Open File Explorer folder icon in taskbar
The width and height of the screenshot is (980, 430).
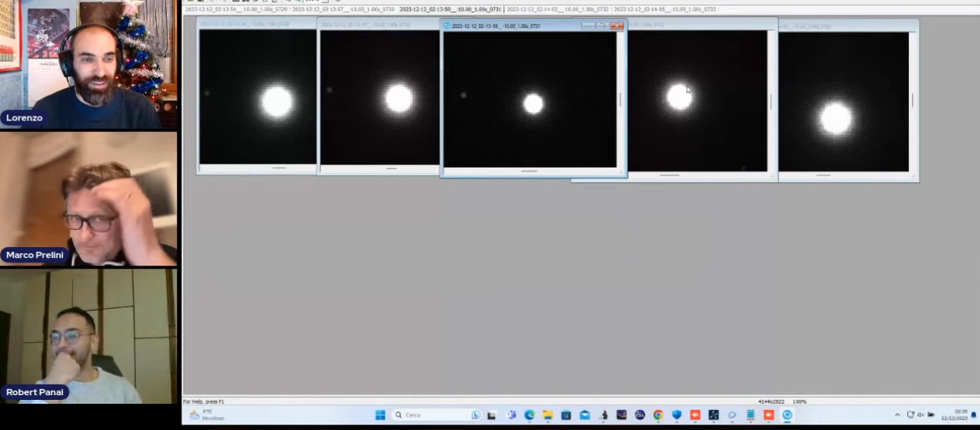coord(548,415)
